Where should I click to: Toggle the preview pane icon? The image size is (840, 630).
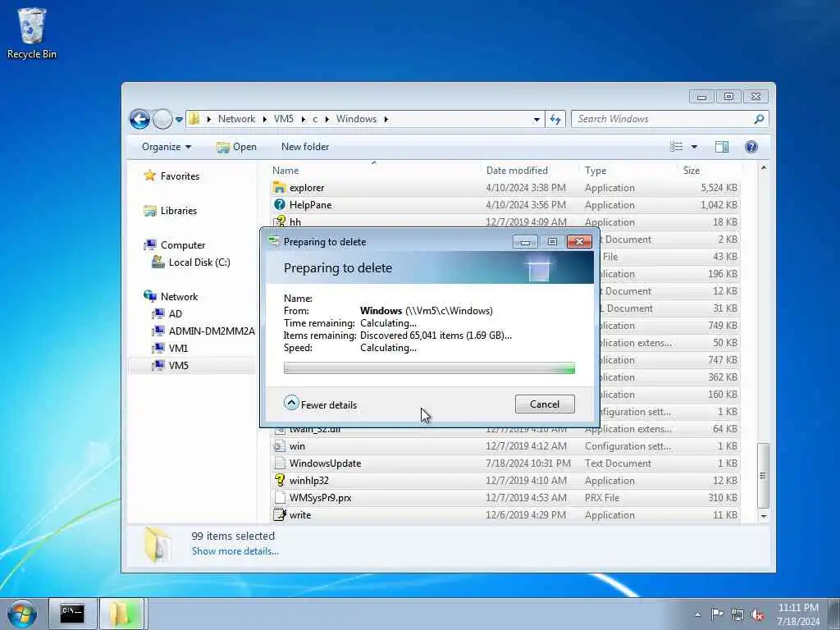click(722, 147)
